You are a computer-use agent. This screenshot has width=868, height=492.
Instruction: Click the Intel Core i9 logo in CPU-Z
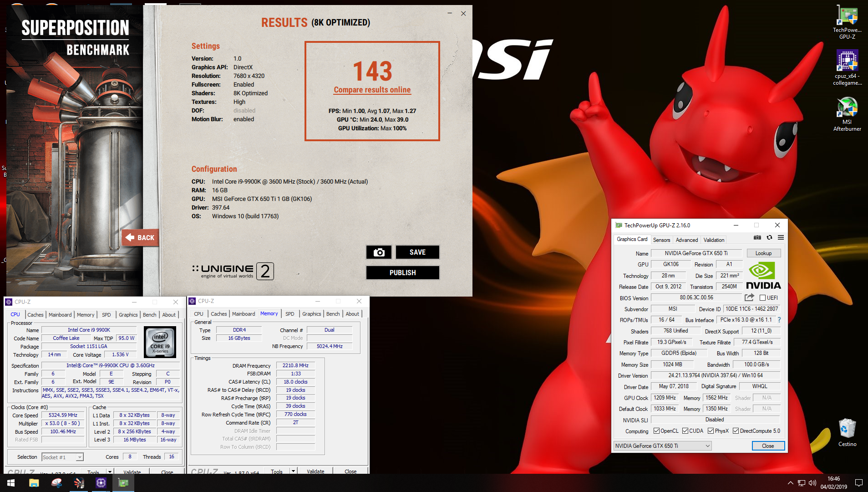pos(160,342)
